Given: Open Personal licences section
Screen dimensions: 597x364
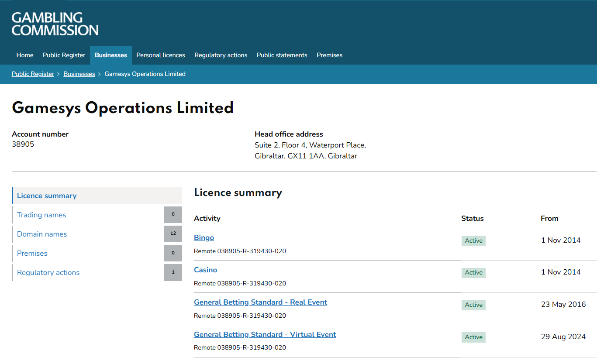Looking at the screenshot, I should click(161, 55).
